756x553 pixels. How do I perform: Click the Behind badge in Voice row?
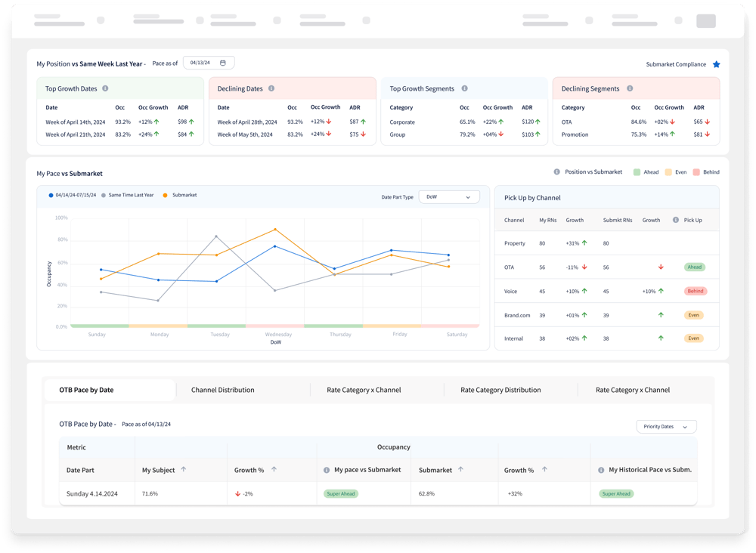point(696,291)
